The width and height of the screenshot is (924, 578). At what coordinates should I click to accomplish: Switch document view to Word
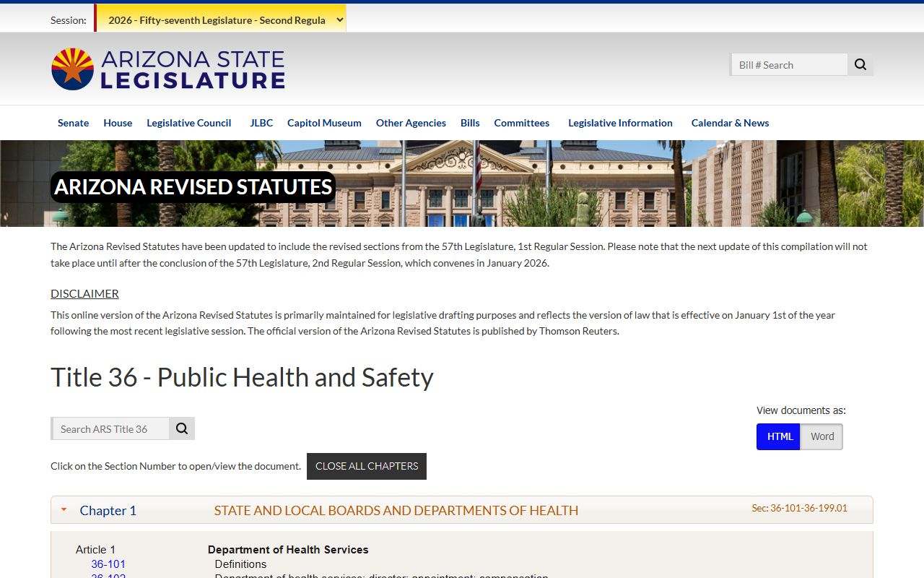(821, 436)
